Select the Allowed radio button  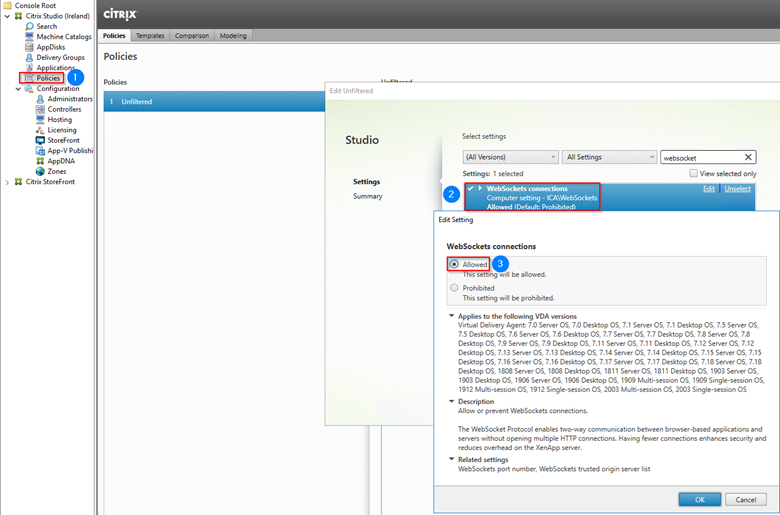point(454,264)
